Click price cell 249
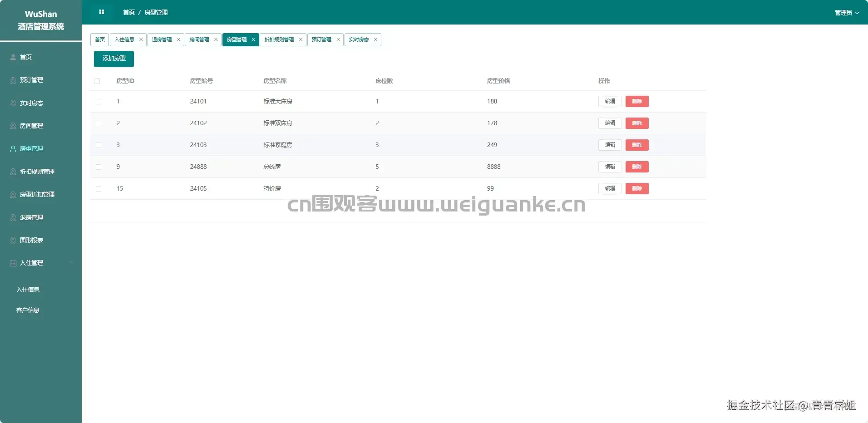868x423 pixels. [x=492, y=145]
